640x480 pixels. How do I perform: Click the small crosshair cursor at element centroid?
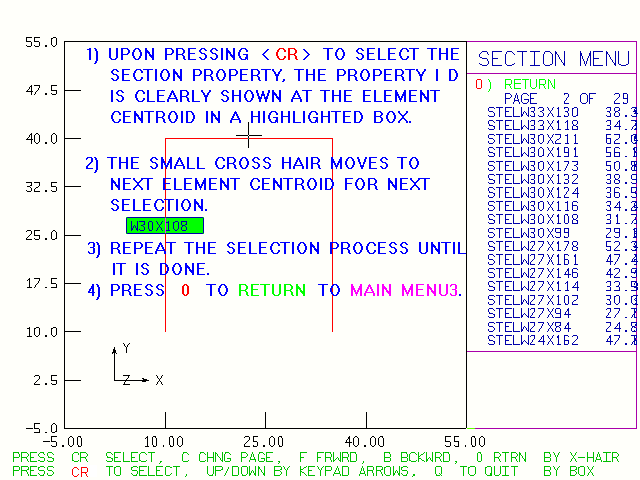248,133
